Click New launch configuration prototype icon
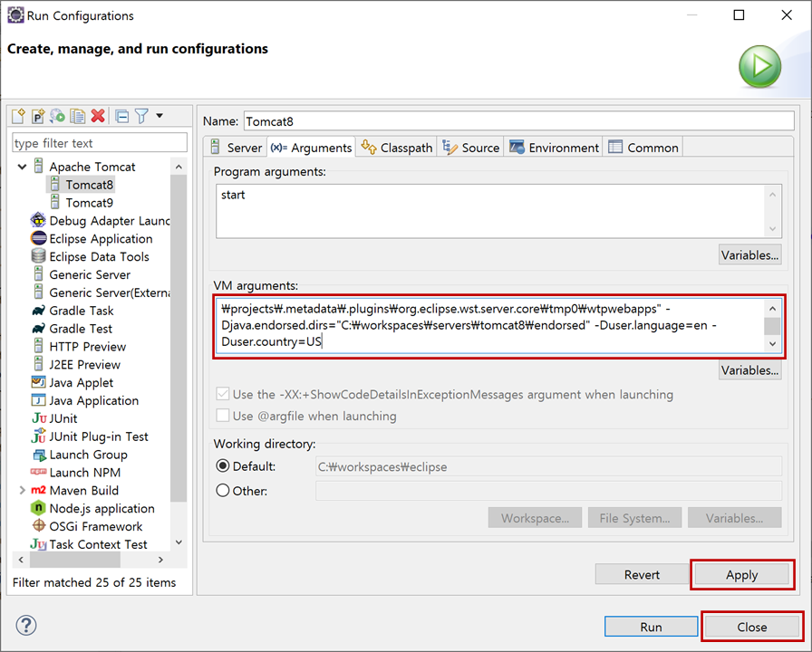The height and width of the screenshot is (652, 812). coord(38,116)
